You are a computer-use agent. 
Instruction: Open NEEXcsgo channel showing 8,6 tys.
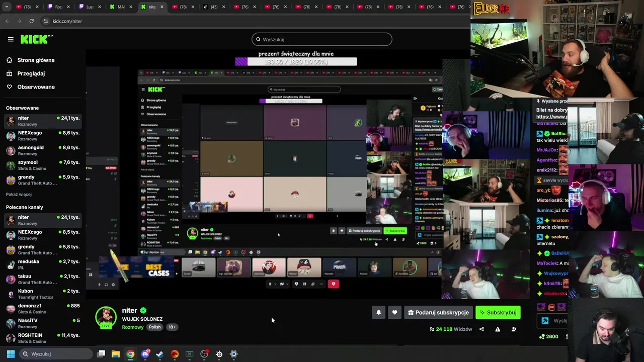click(x=42, y=136)
